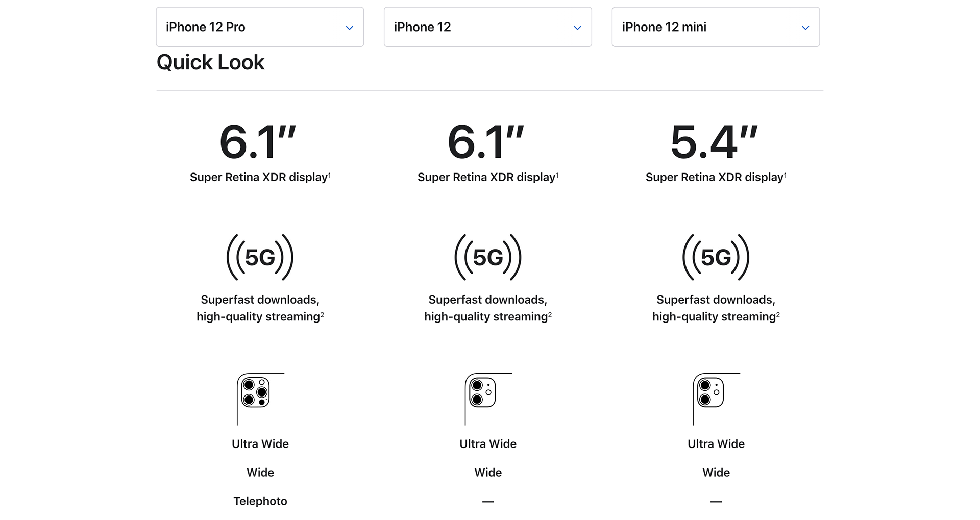Image resolution: width=980 pixels, height=520 pixels.
Task: Click the Telephoto label under iPhone 12 Pro
Action: pos(260,501)
